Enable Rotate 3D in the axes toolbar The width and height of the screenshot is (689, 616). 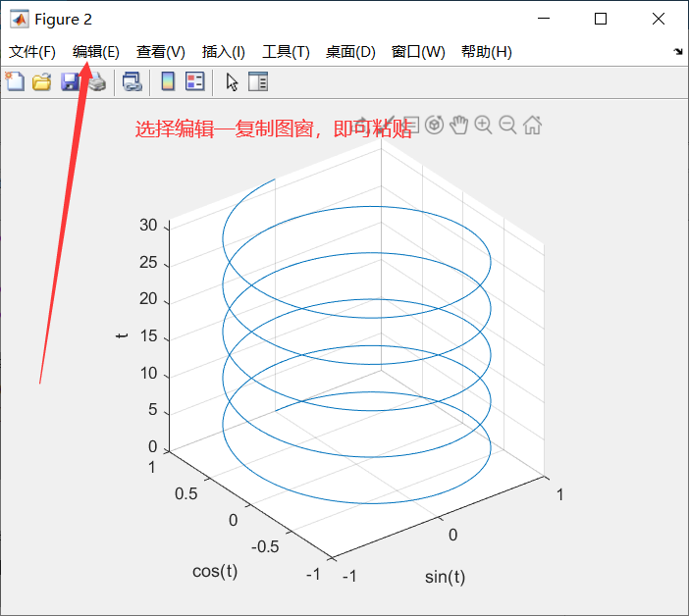tap(435, 126)
